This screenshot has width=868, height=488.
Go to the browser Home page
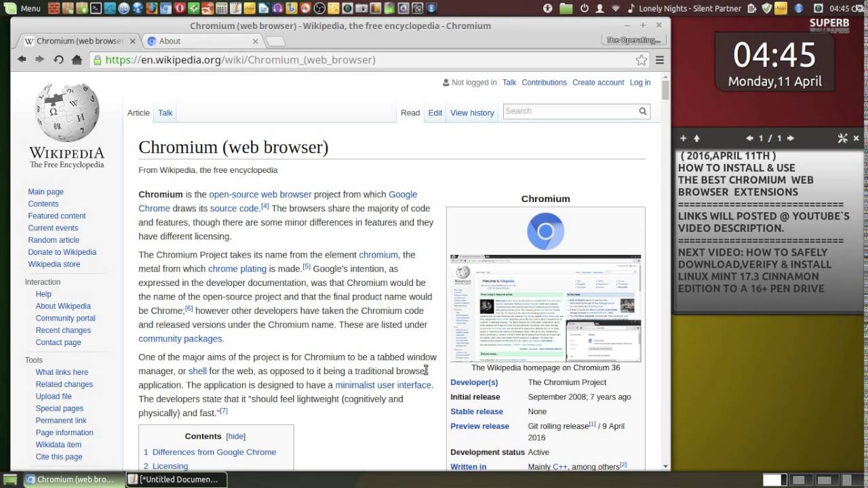click(77, 60)
